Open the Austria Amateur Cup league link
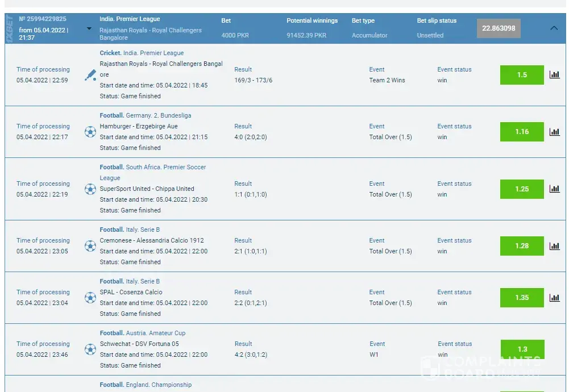Image resolution: width=569 pixels, height=392 pixels. pos(156,333)
